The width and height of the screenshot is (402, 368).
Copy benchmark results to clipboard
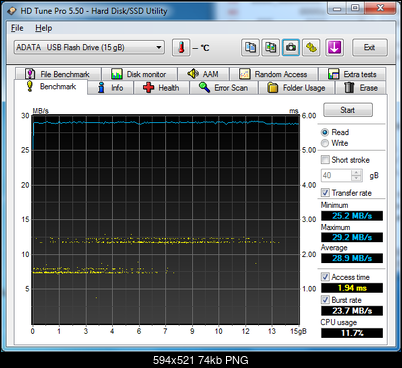pos(250,47)
